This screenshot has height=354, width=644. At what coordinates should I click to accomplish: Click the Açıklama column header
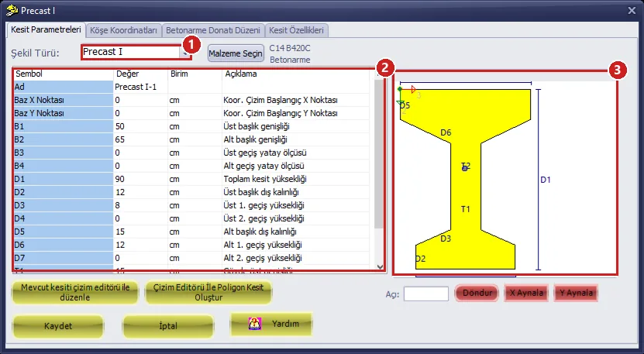(x=296, y=74)
